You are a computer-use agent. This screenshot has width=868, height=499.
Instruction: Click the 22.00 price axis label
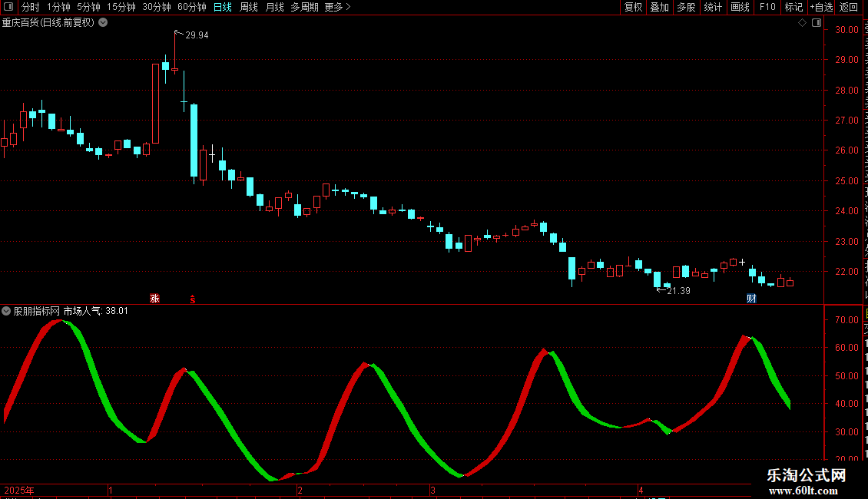pos(846,272)
